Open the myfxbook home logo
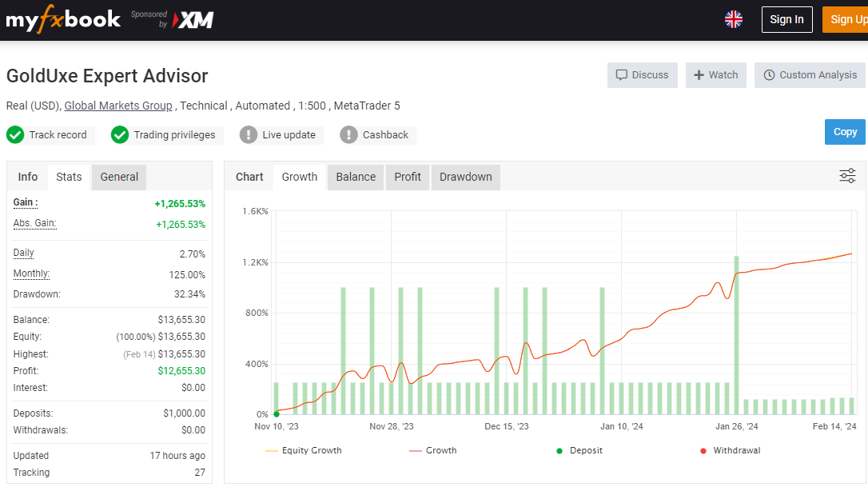Screen dimensions: 868x499 click(63, 19)
